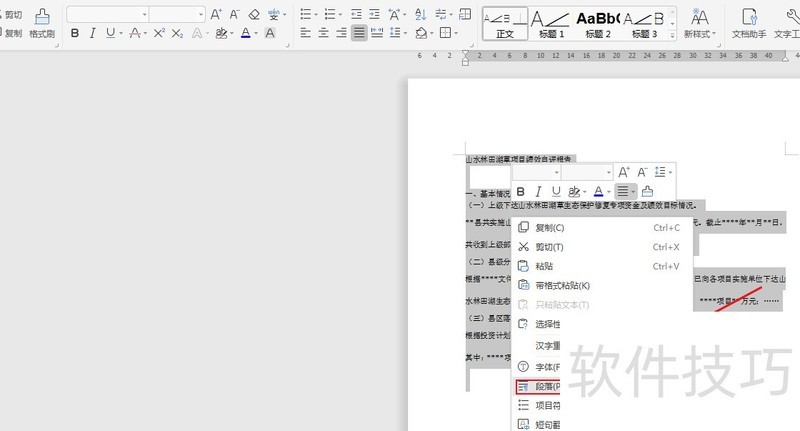This screenshot has width=800, height=431.
Task: Click the ribbon font color A swatch
Action: point(245,33)
